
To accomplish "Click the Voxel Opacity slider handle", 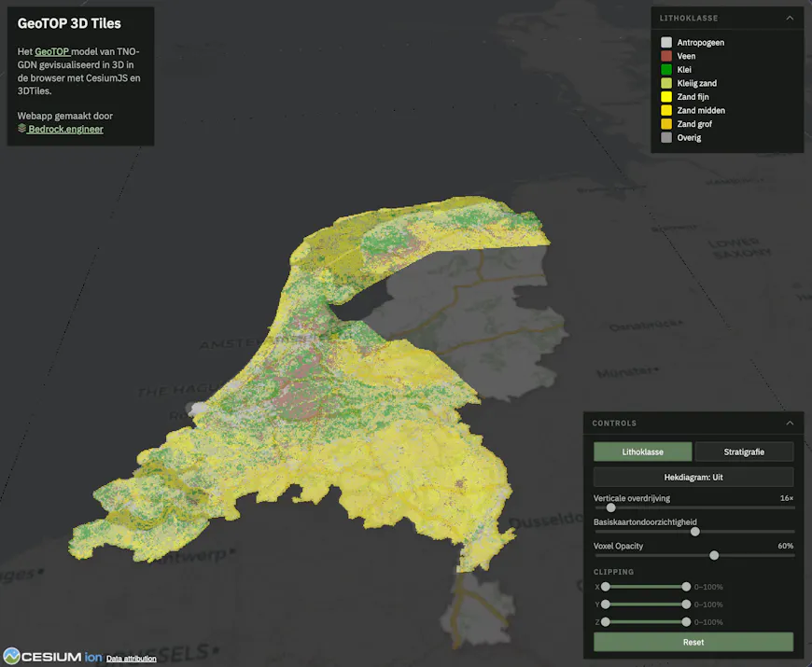I will 714,554.
